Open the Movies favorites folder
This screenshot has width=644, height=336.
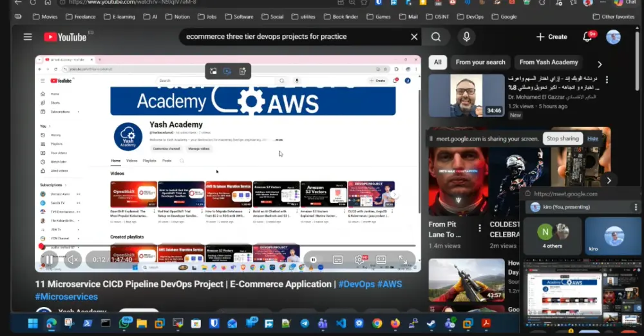(x=45, y=17)
